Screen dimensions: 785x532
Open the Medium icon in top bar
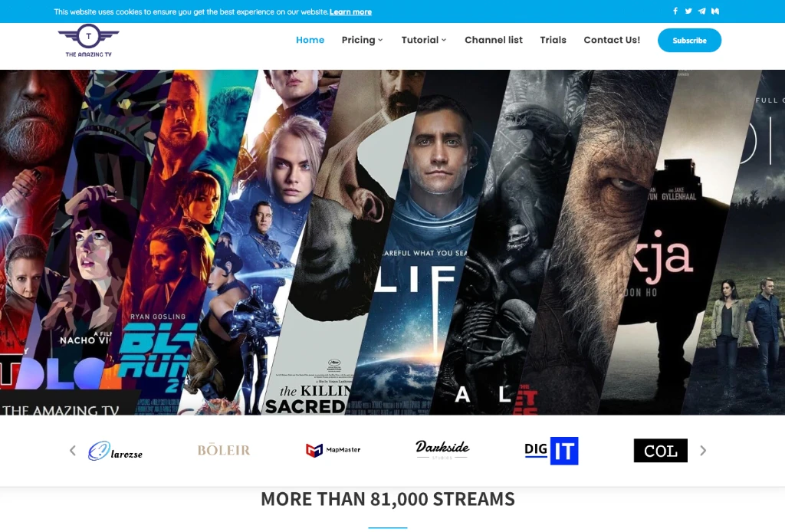tap(715, 11)
